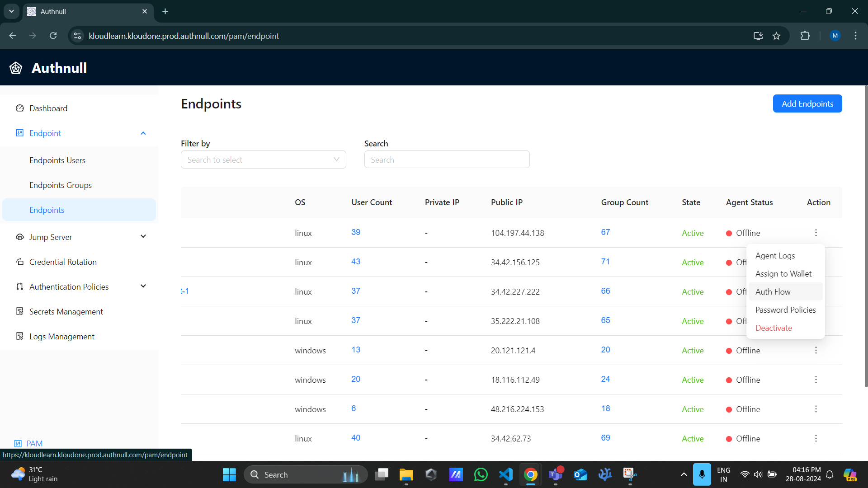Open the three-dot action menu for 20.121.121.4
This screenshot has width=868, height=488.
[x=816, y=350]
